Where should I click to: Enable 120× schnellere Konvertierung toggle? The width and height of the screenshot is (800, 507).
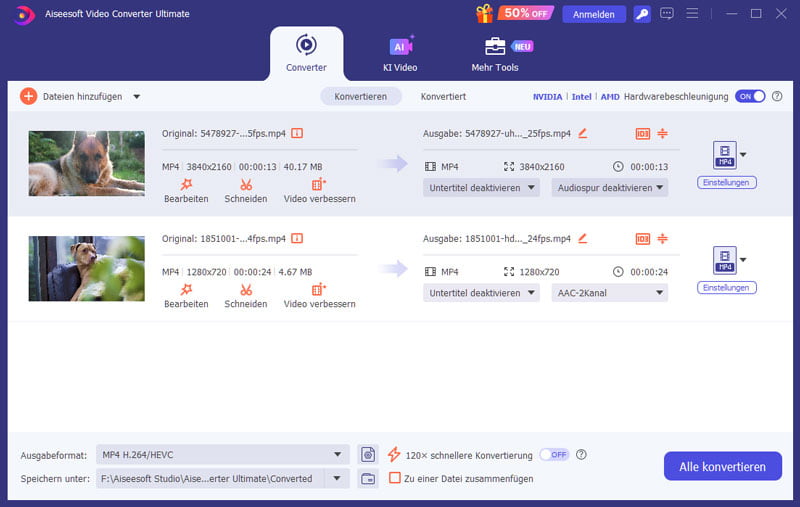(554, 454)
